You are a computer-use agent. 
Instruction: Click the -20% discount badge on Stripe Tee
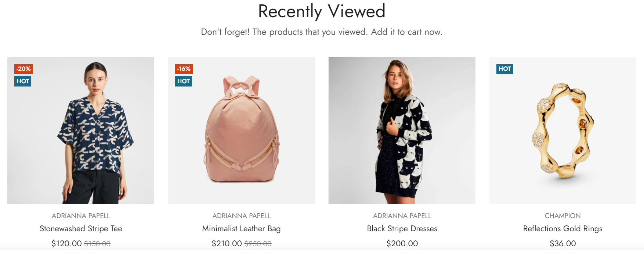click(x=23, y=69)
